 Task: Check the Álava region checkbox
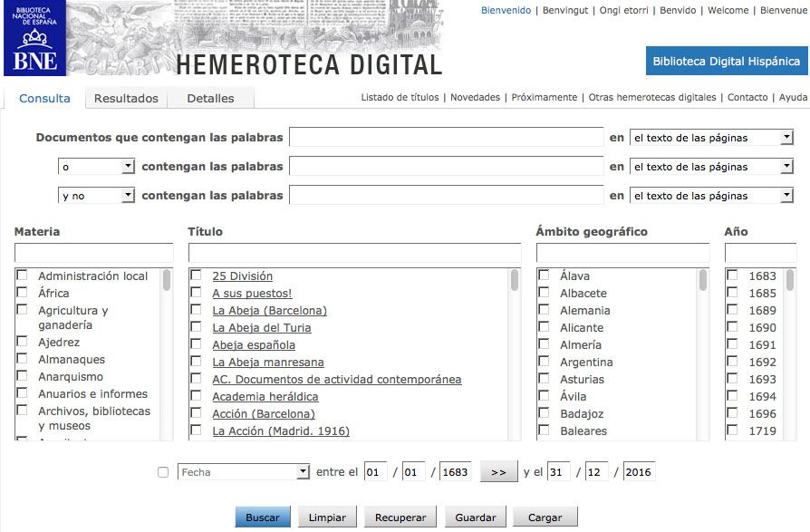(544, 276)
